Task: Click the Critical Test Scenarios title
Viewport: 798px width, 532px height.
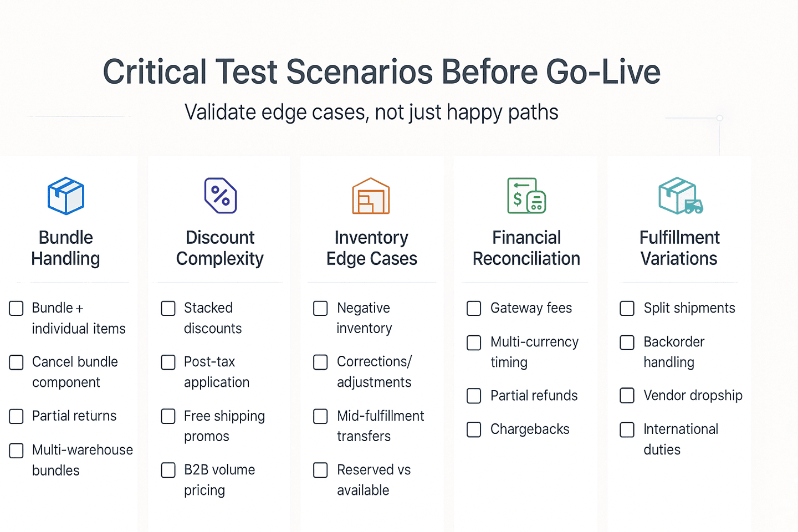Action: tap(382, 72)
